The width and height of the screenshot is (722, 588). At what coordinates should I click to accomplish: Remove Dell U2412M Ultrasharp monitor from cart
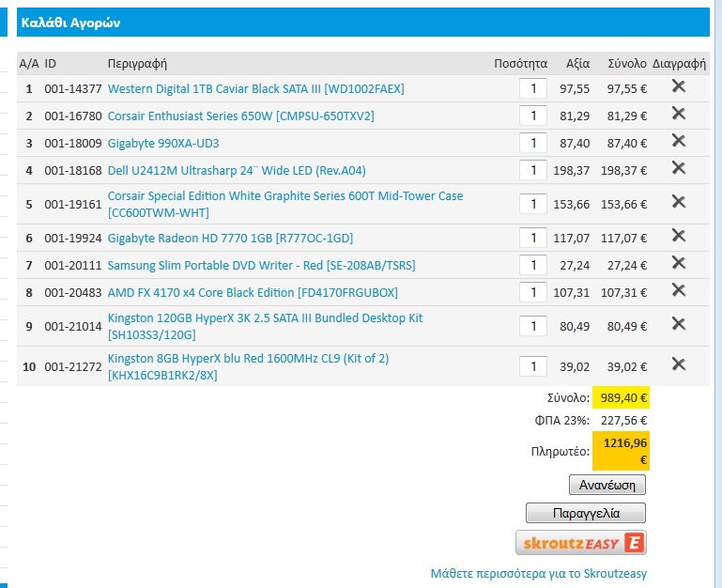(679, 168)
